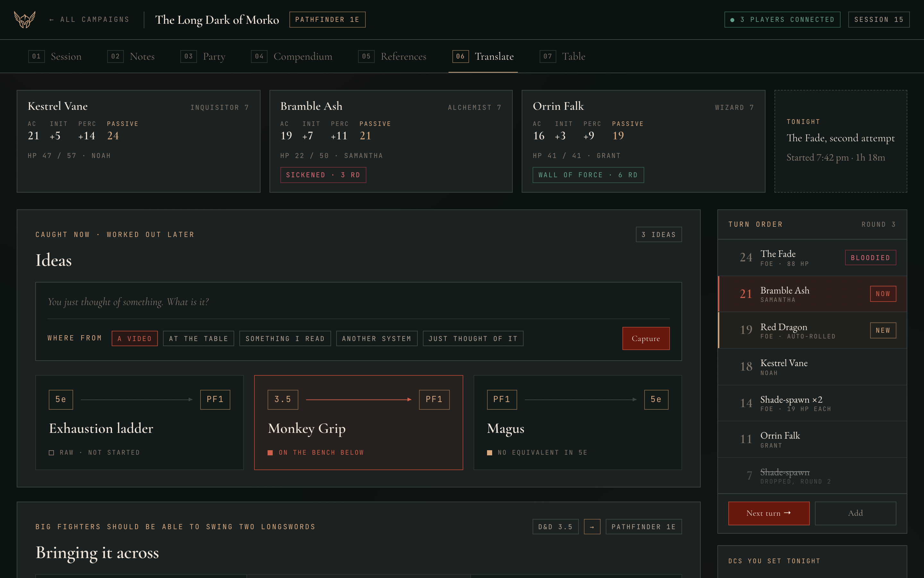Open the Monkey Grip idea card

[358, 422]
